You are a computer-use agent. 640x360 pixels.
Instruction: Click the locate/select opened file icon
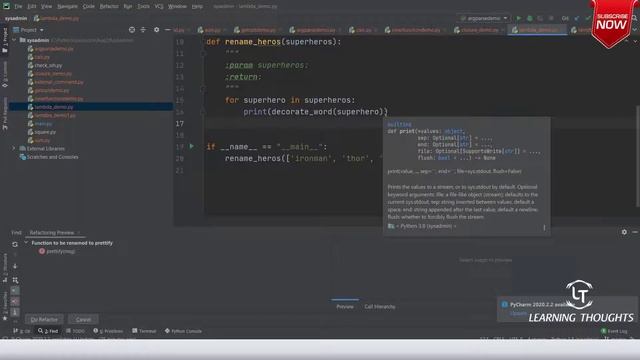click(132, 30)
